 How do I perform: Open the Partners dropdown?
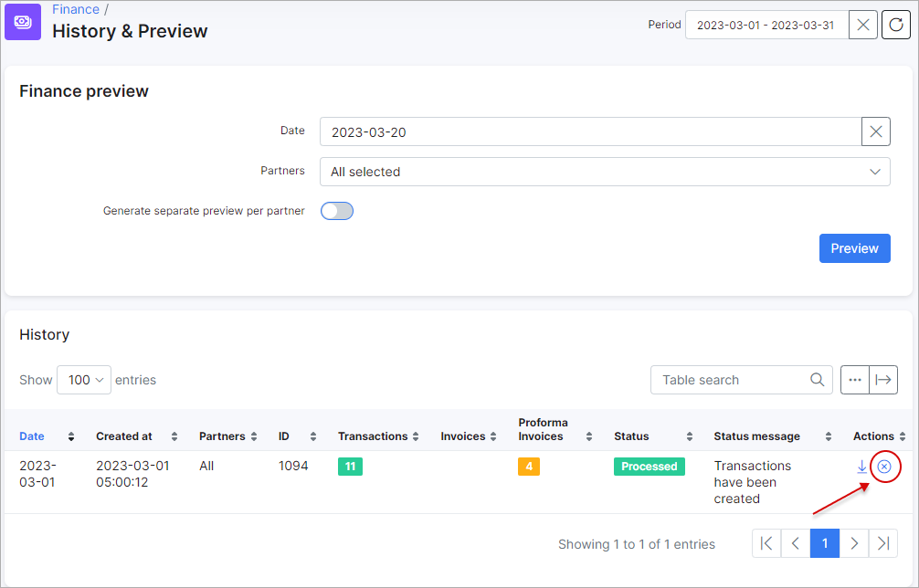(605, 172)
